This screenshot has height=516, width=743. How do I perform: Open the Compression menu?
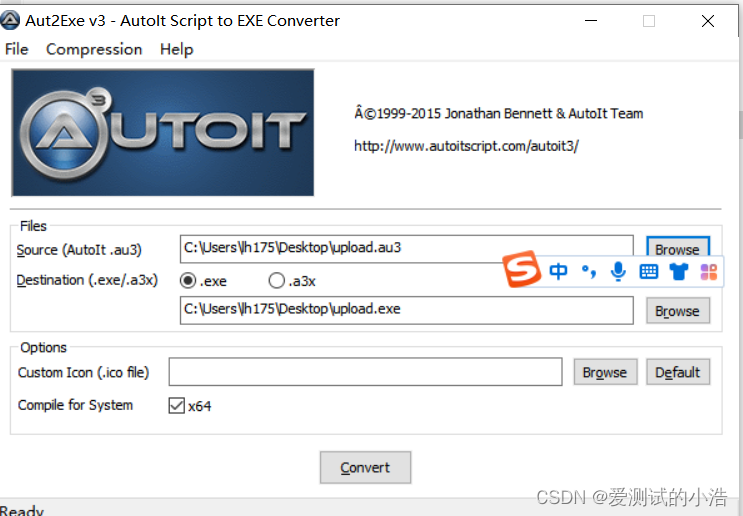94,49
